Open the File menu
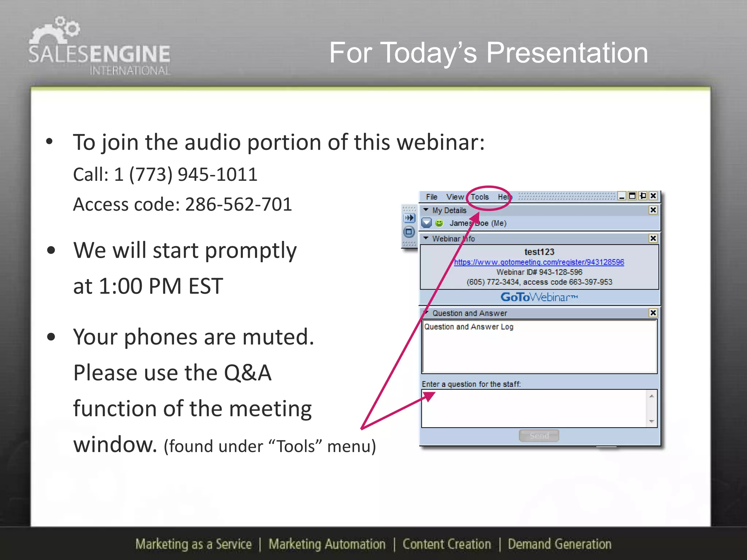Viewport: 747px width, 560px height. click(431, 197)
